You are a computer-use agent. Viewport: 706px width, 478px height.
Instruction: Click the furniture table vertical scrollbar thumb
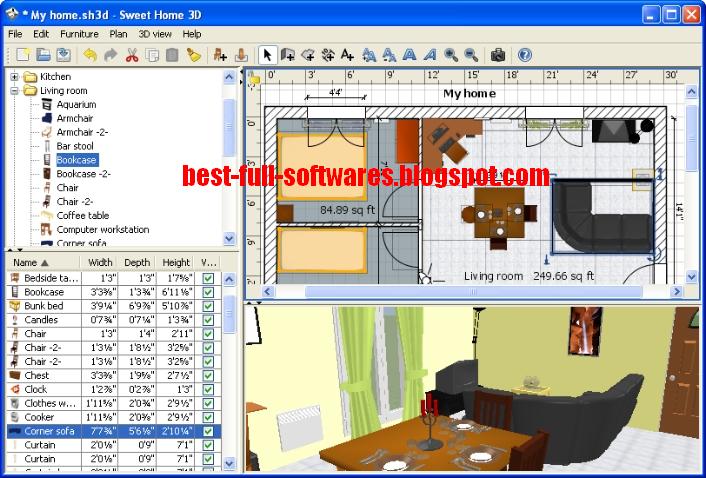click(x=229, y=314)
